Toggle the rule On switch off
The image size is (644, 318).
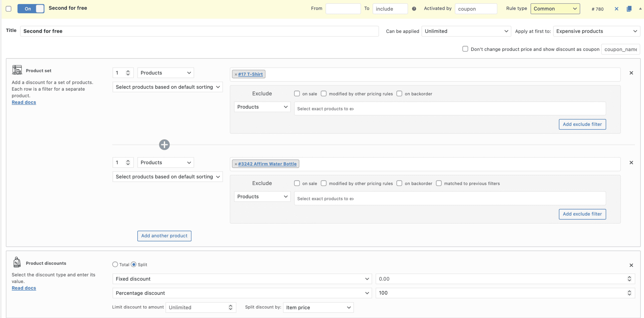(x=31, y=9)
